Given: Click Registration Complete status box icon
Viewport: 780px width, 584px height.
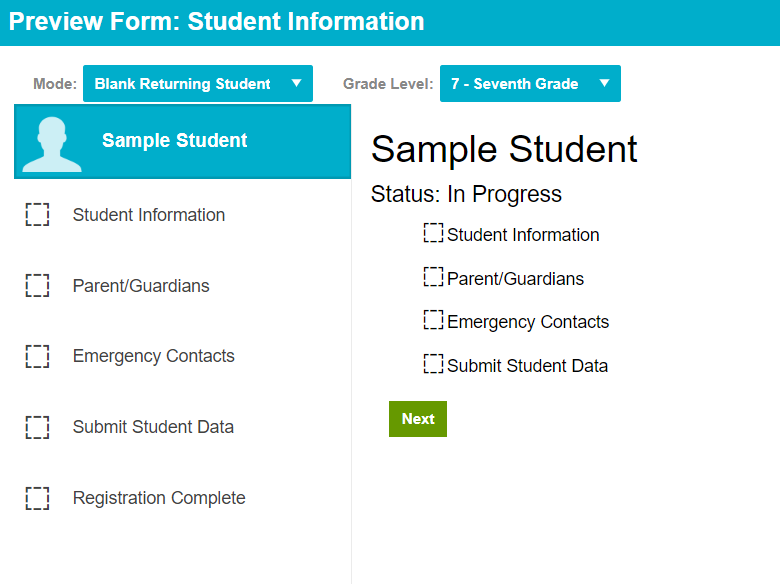Looking at the screenshot, I should (37, 498).
